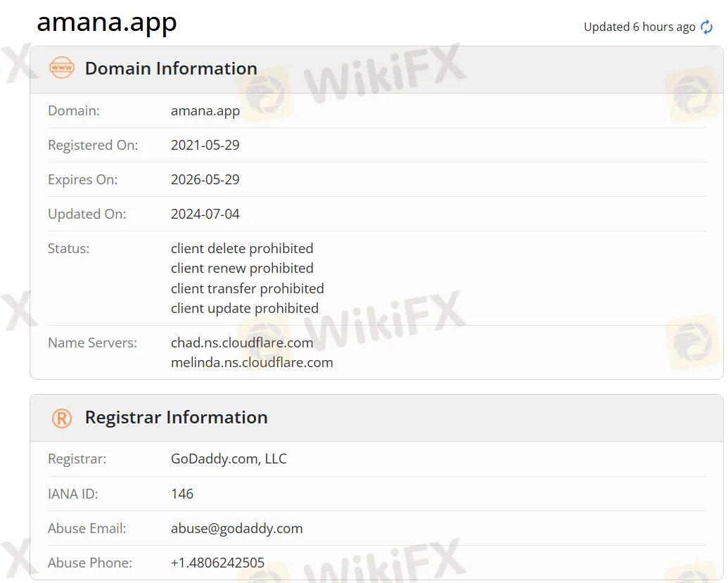This screenshot has width=728, height=583.
Task: Click the 'Status:' label
Action: point(69,248)
